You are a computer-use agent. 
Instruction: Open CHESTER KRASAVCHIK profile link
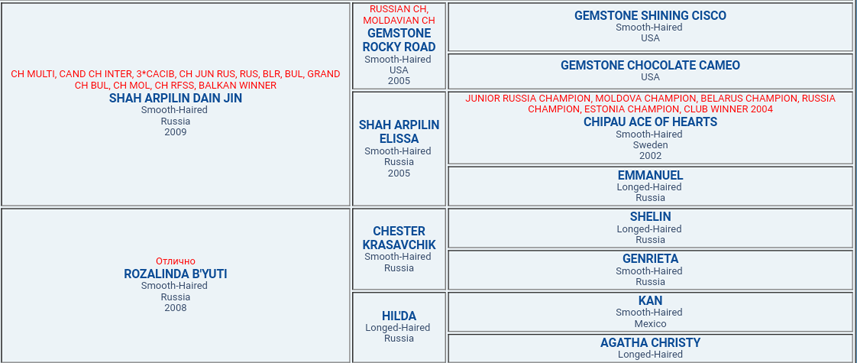pyautogui.click(x=399, y=238)
